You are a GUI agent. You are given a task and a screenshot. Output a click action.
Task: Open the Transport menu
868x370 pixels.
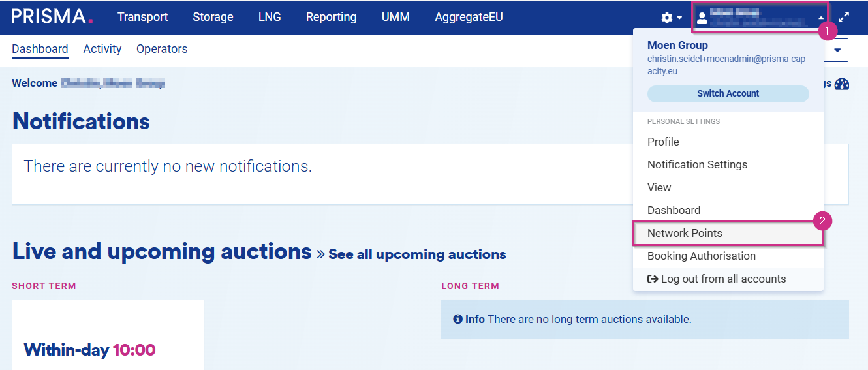[142, 17]
